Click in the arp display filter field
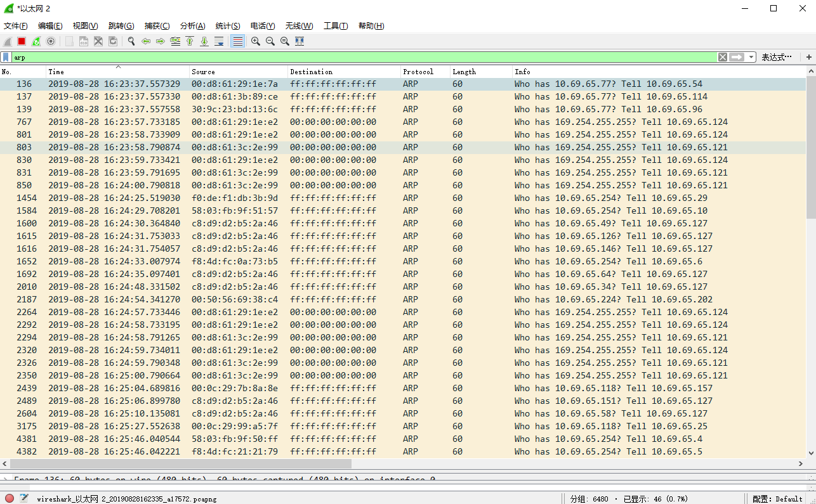Viewport: 816px width, 504px height. tap(364, 57)
